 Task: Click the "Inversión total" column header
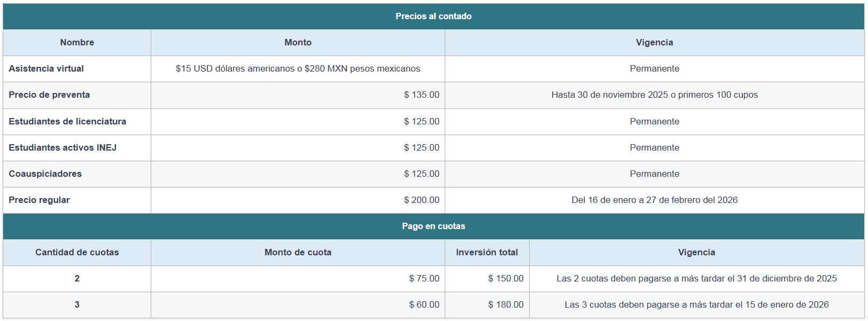click(486, 253)
